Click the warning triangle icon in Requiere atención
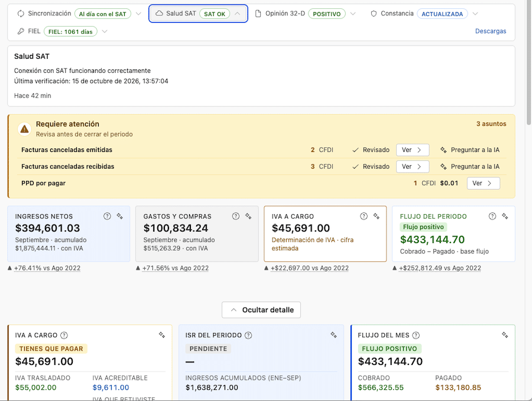Screen dimensions: 532x401 [24, 129]
